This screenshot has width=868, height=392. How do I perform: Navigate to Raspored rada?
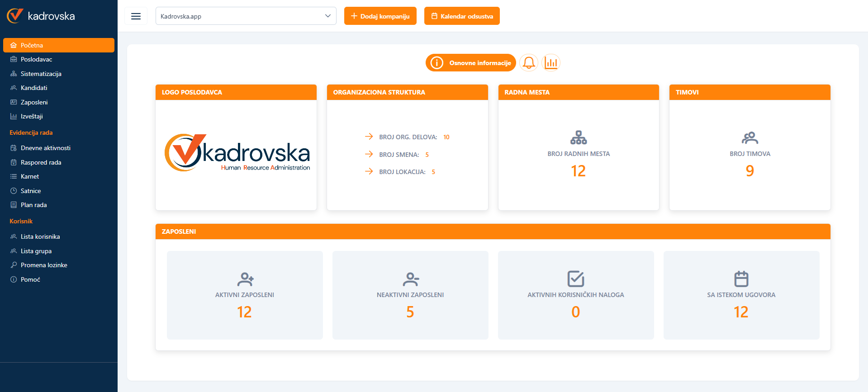(41, 162)
